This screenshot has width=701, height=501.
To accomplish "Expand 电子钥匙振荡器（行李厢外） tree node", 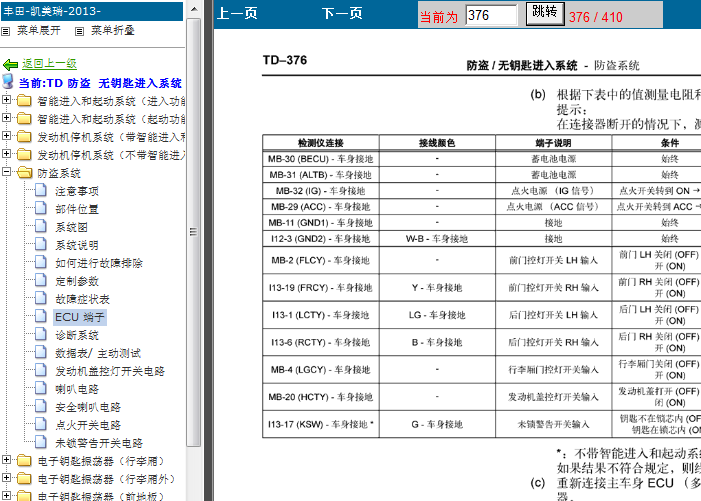I will coord(6,477).
